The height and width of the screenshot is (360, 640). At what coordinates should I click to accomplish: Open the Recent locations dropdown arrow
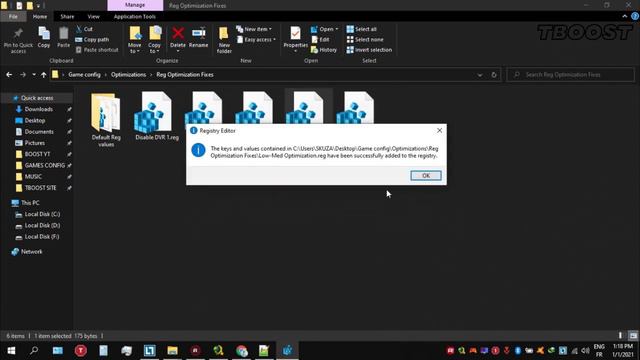point(34,75)
